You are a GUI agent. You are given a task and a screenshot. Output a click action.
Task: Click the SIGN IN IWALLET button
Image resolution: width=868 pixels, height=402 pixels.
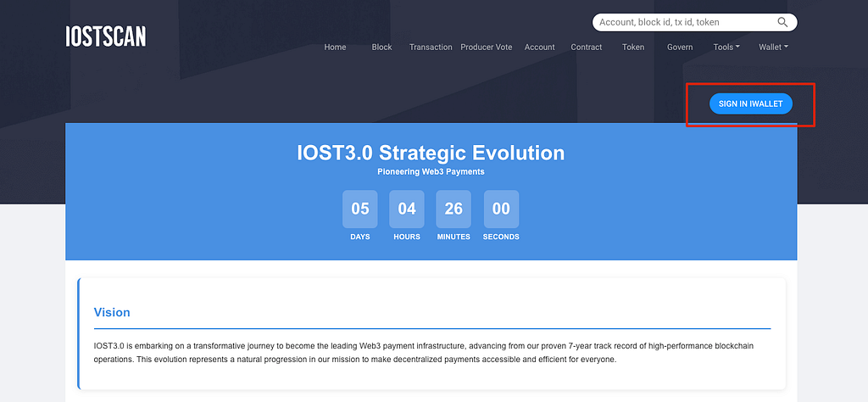[751, 103]
